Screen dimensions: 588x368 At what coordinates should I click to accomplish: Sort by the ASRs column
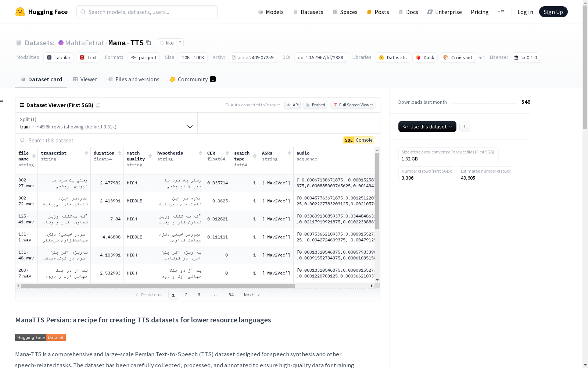tap(289, 153)
